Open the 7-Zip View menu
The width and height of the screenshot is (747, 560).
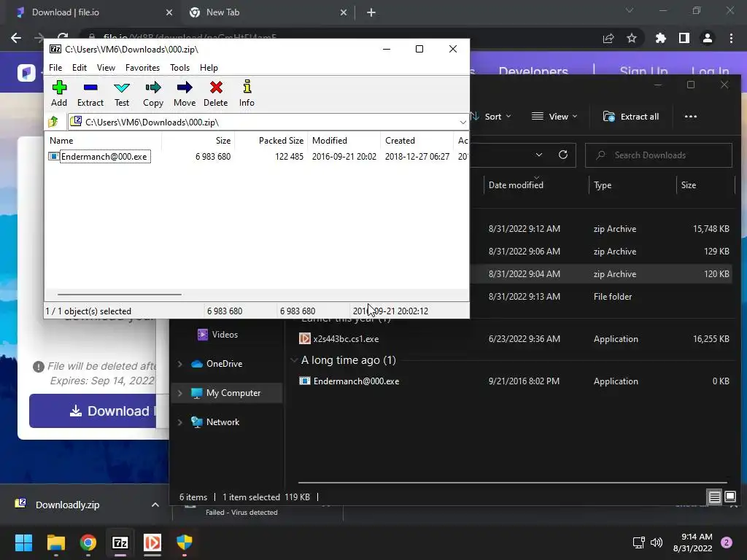106,68
